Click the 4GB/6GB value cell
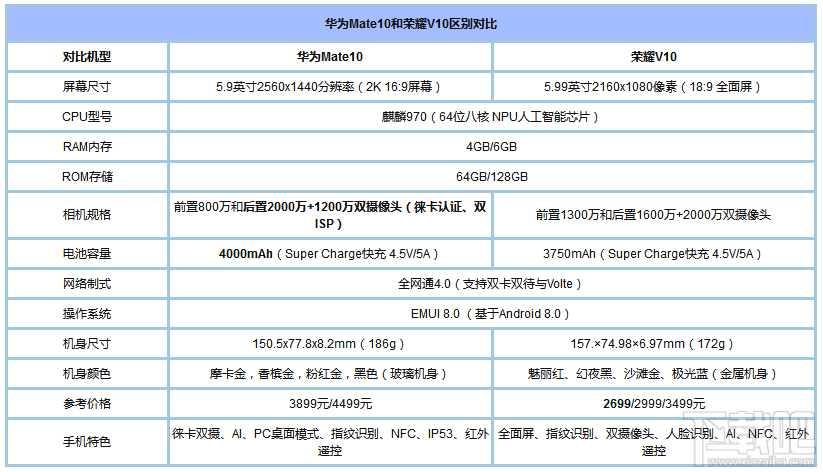 (x=491, y=146)
